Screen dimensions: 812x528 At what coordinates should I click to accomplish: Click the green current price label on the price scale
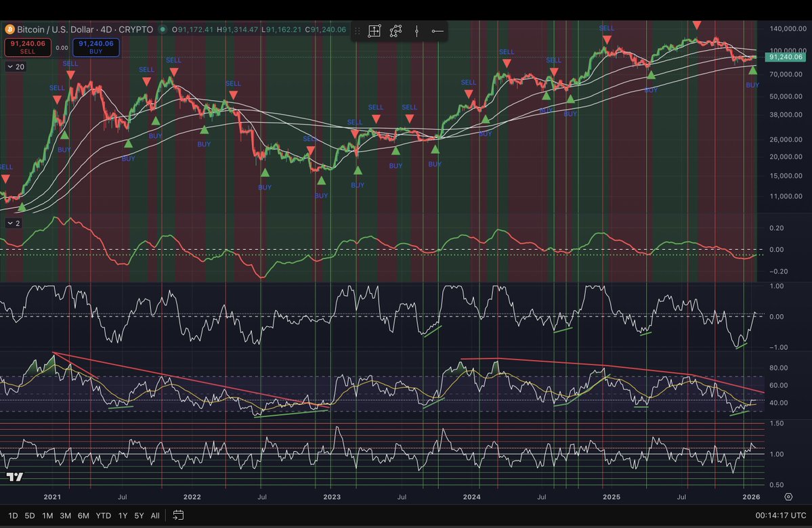785,57
